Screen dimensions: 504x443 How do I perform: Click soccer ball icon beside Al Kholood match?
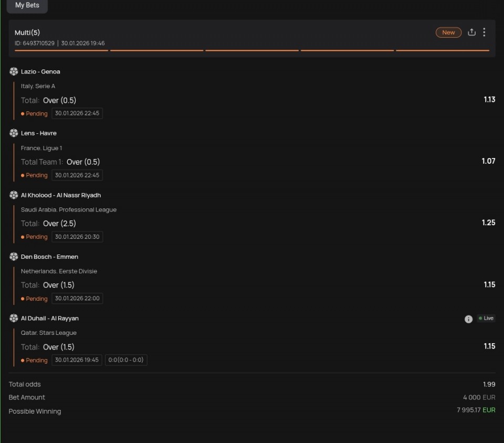(14, 195)
